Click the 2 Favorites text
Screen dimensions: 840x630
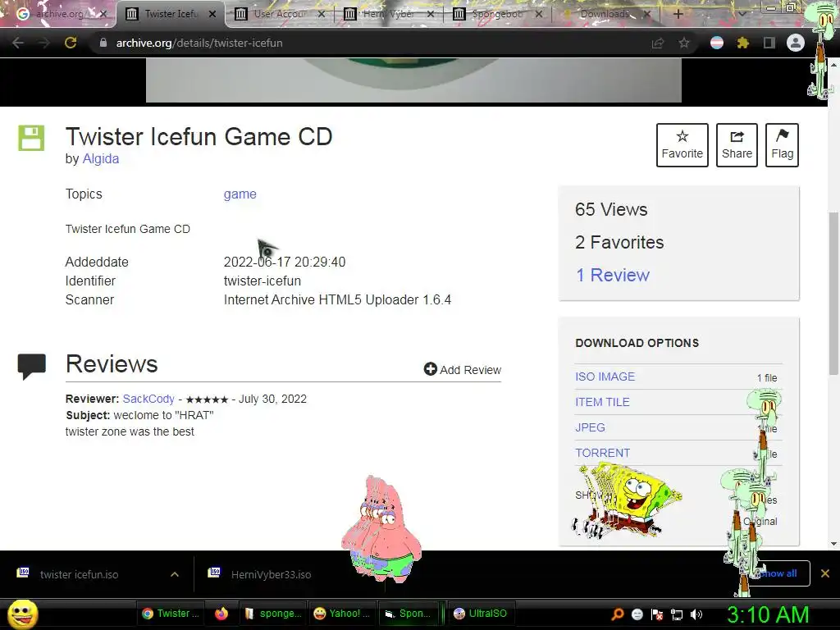click(619, 242)
